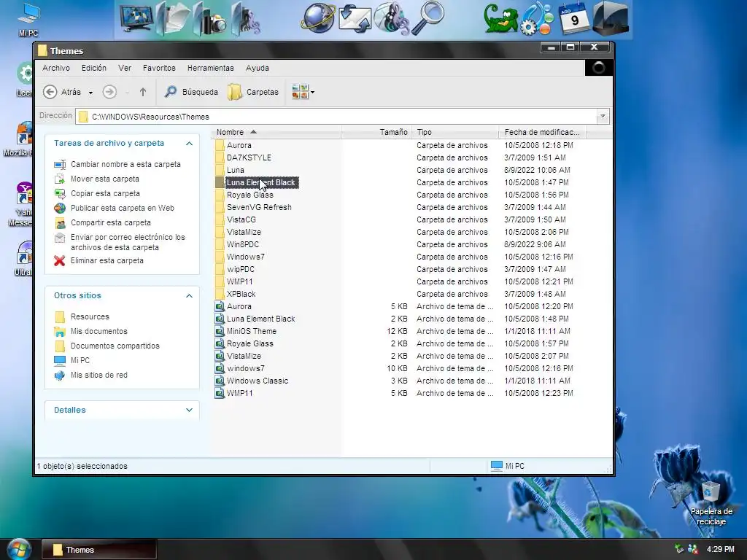
Task: Click Publicar esta carpeta en Web
Action: coord(123,208)
